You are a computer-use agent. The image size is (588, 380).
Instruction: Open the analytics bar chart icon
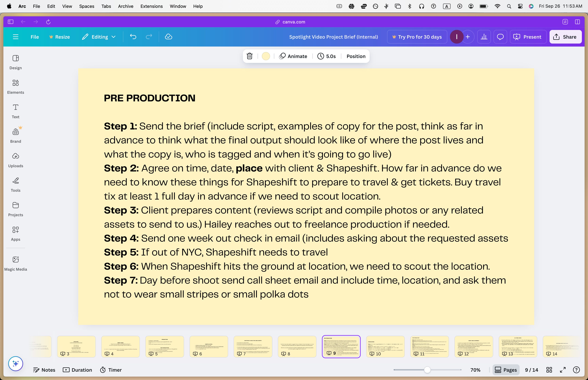[484, 37]
